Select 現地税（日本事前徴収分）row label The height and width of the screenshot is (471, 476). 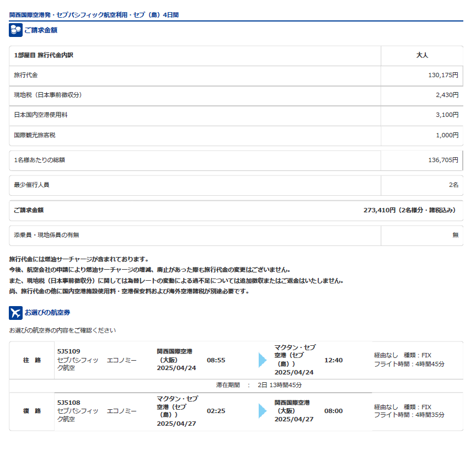48,95
